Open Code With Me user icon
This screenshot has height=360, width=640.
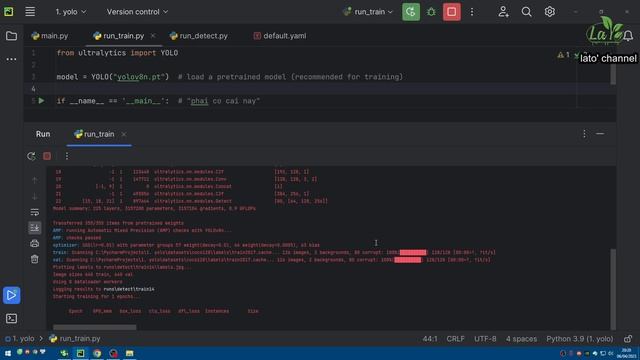point(503,12)
